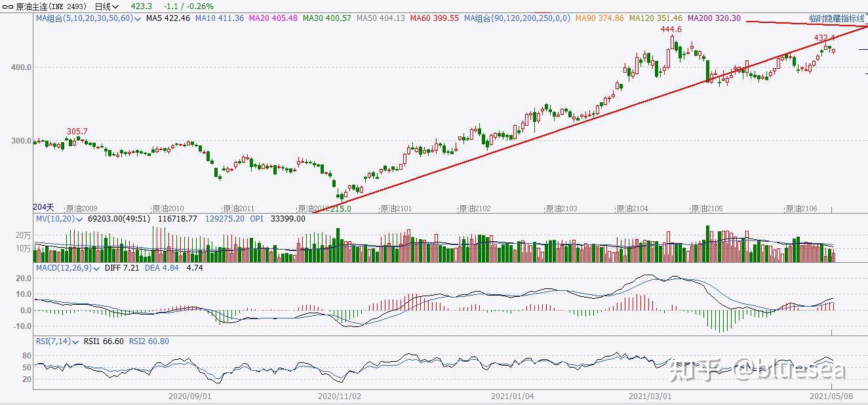Click the MA20 405.48 value

(x=273, y=18)
